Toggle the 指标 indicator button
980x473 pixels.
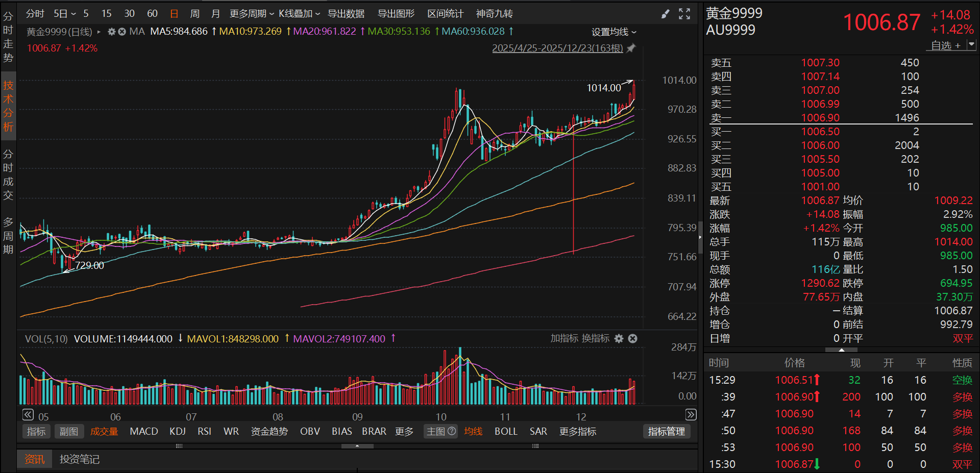(36, 432)
